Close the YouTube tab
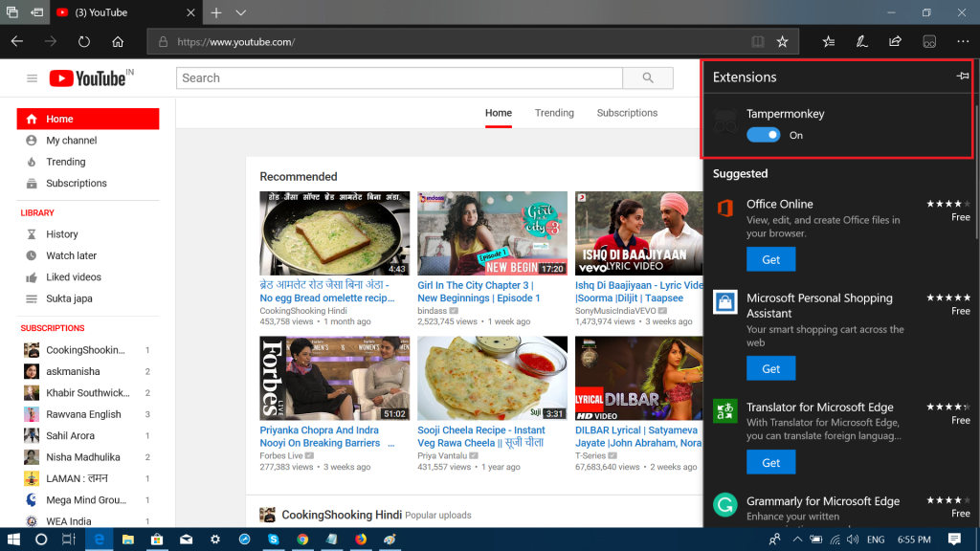 (x=190, y=12)
